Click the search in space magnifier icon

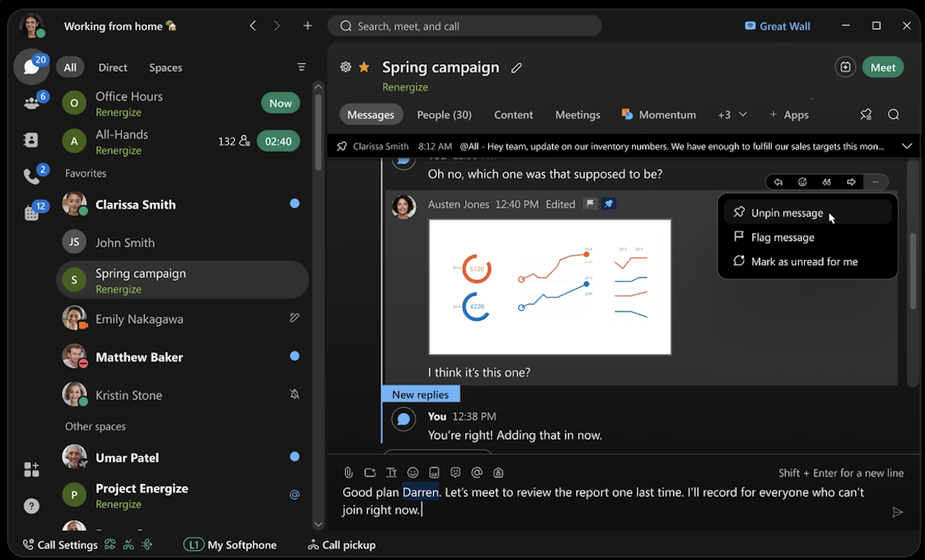click(894, 114)
